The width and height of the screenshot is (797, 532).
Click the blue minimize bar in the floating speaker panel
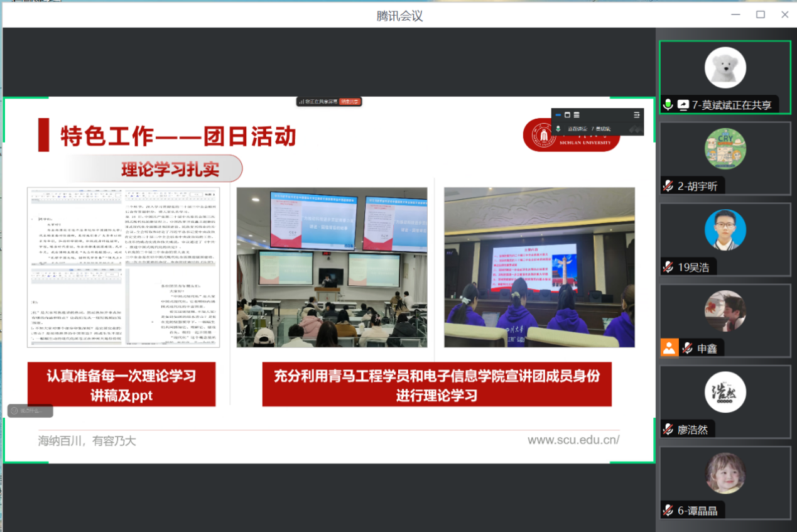[558, 115]
